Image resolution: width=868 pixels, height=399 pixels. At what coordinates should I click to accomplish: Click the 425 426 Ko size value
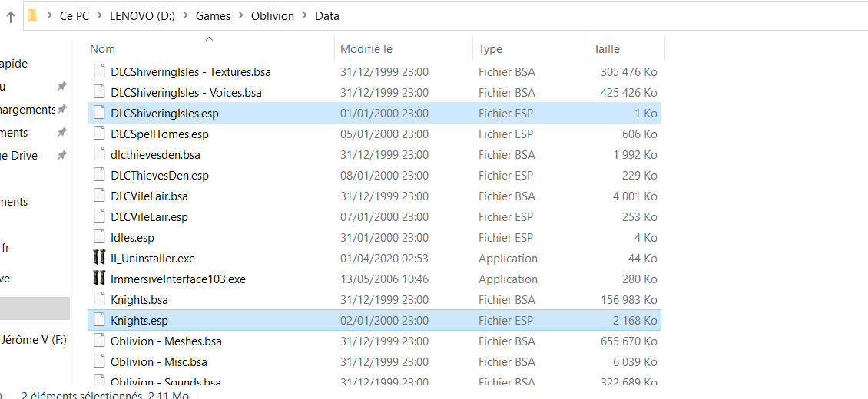tap(629, 92)
